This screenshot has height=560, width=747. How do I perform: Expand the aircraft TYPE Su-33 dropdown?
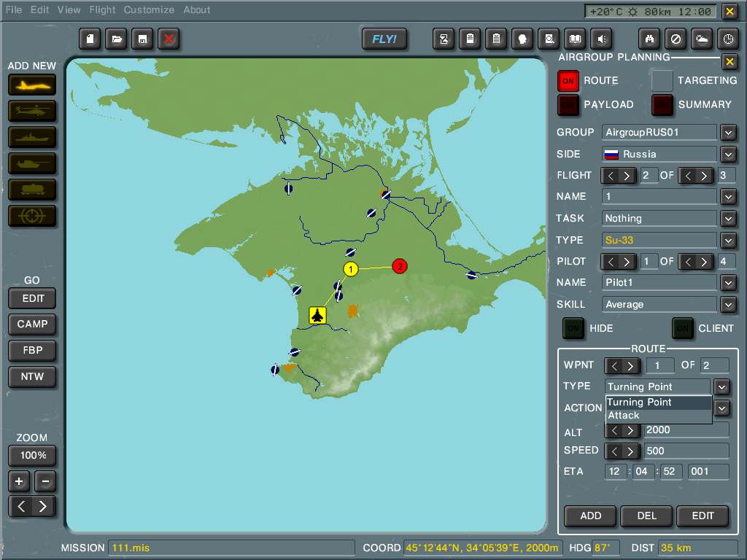point(728,240)
